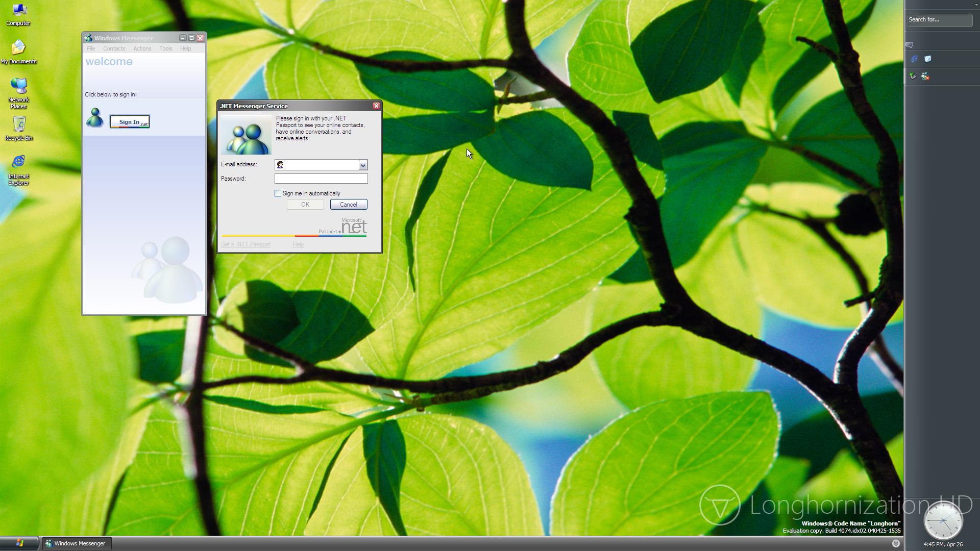Open the Computer desktop icon
Image resolution: width=980 pixels, height=551 pixels.
click(x=18, y=14)
